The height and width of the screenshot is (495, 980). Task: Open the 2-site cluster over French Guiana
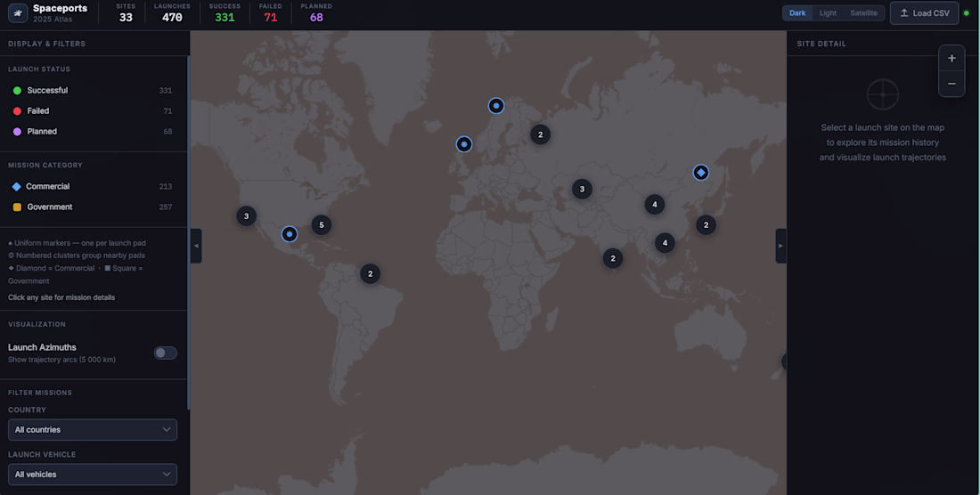(x=370, y=273)
